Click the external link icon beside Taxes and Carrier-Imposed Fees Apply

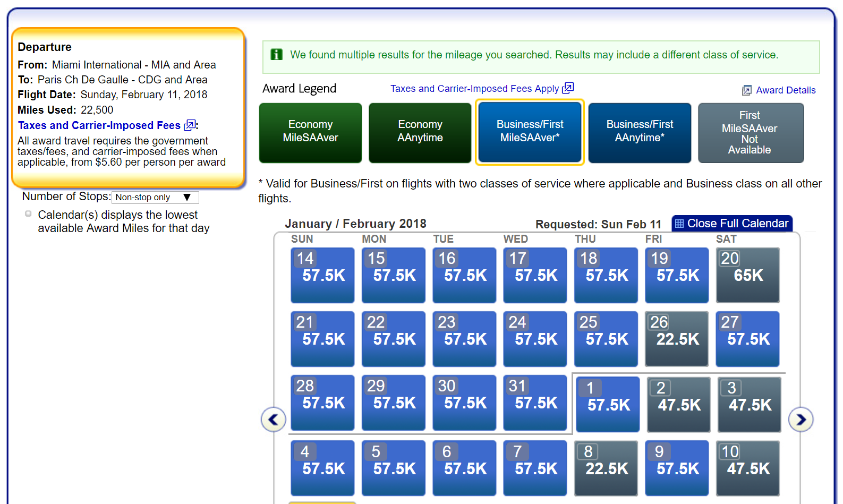coord(568,88)
